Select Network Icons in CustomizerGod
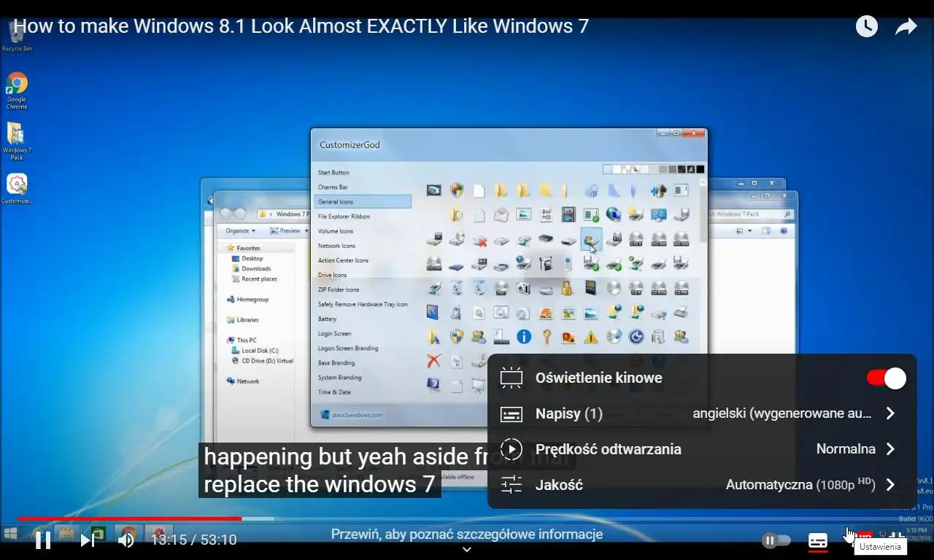Viewport: 934px width, 560px height. (x=336, y=246)
